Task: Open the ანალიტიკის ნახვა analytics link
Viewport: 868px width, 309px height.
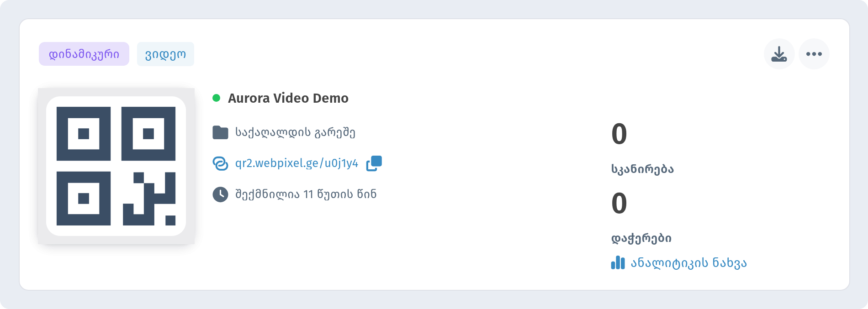Action: pos(688,263)
